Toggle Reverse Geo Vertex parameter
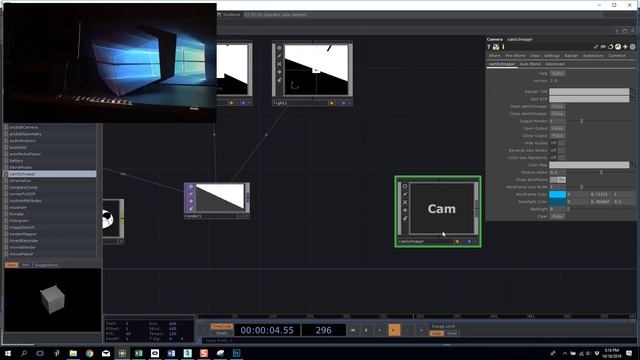Viewport: 640px width, 360px height. 557,150
